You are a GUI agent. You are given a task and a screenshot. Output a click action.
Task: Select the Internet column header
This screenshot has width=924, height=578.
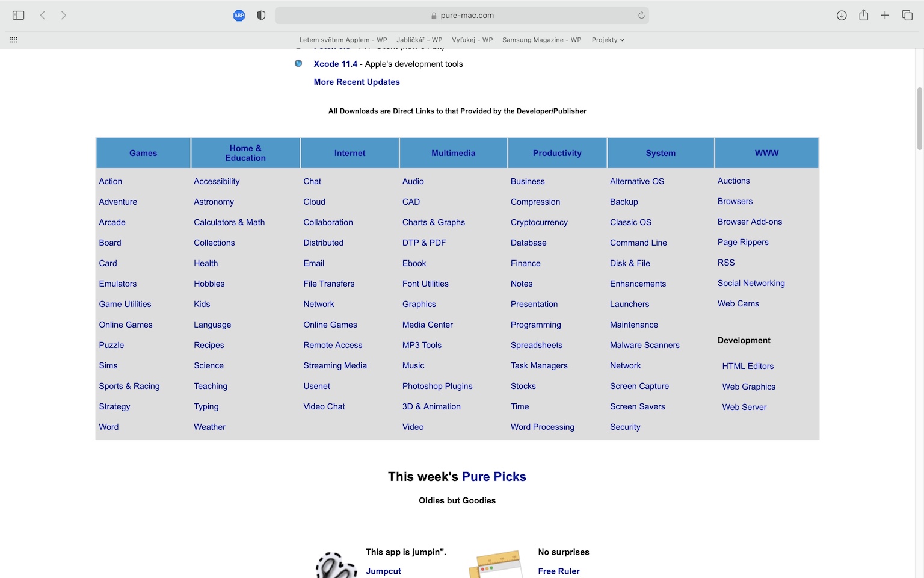(350, 153)
